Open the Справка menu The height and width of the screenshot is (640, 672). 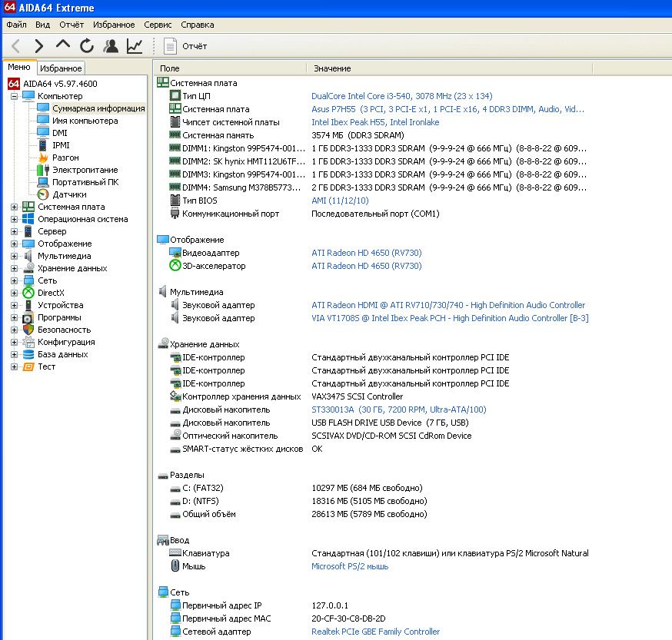coord(197,25)
